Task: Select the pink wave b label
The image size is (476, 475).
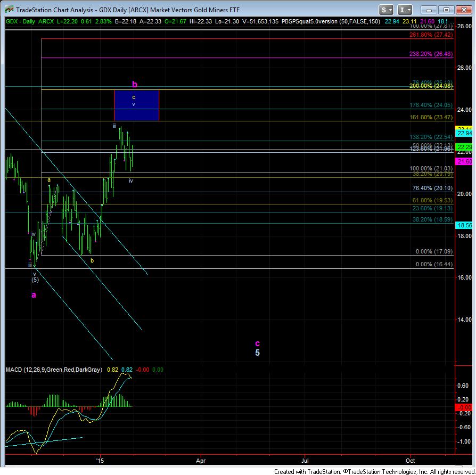Action: (135, 85)
